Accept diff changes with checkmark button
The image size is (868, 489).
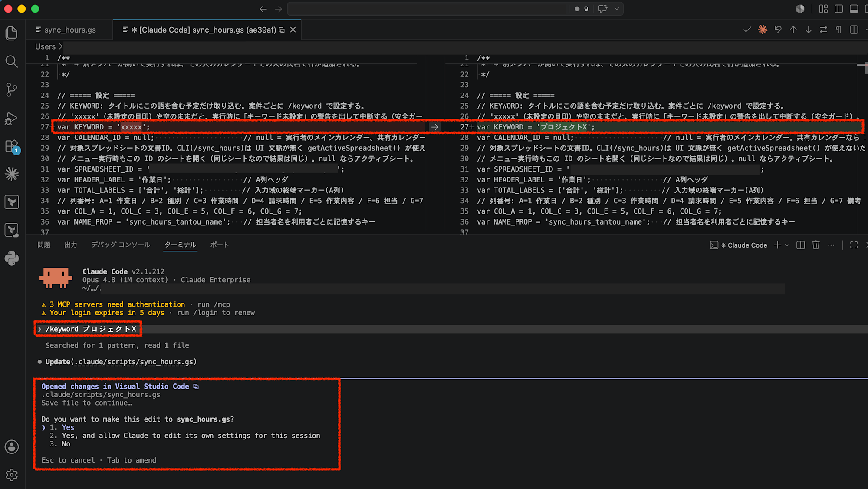click(747, 30)
